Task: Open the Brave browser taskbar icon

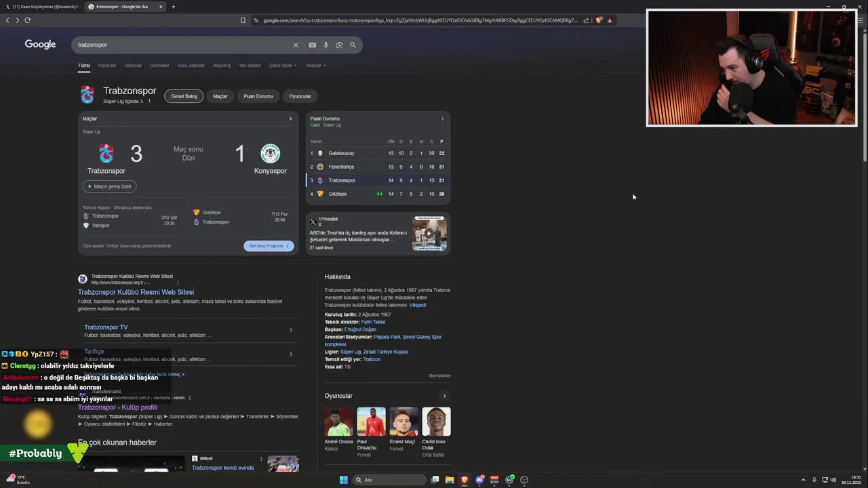Action: [465, 480]
